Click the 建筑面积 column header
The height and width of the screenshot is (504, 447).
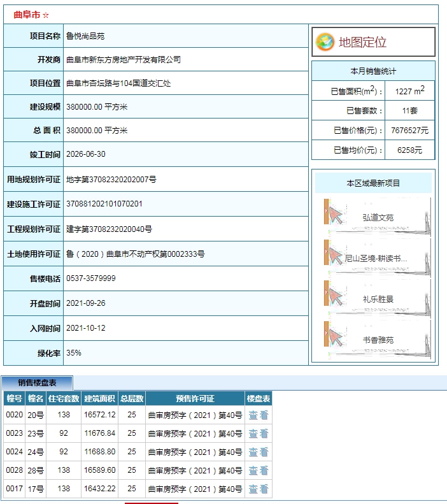[x=99, y=399]
